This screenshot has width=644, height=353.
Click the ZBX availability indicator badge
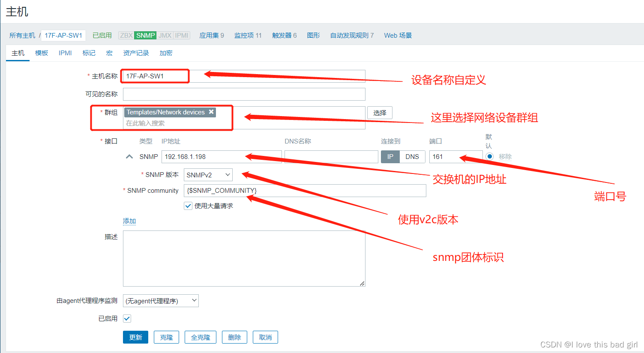(126, 36)
